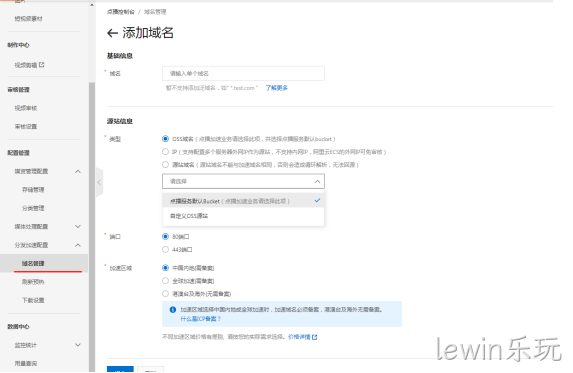This screenshot has height=373, width=573.
Task: Open 短视频素材 in the sidebar
Action: click(x=29, y=19)
